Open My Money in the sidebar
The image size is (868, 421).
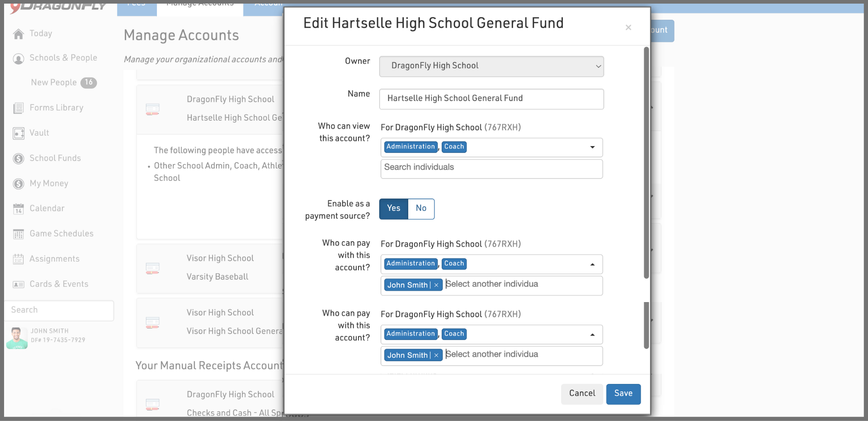coord(49,184)
